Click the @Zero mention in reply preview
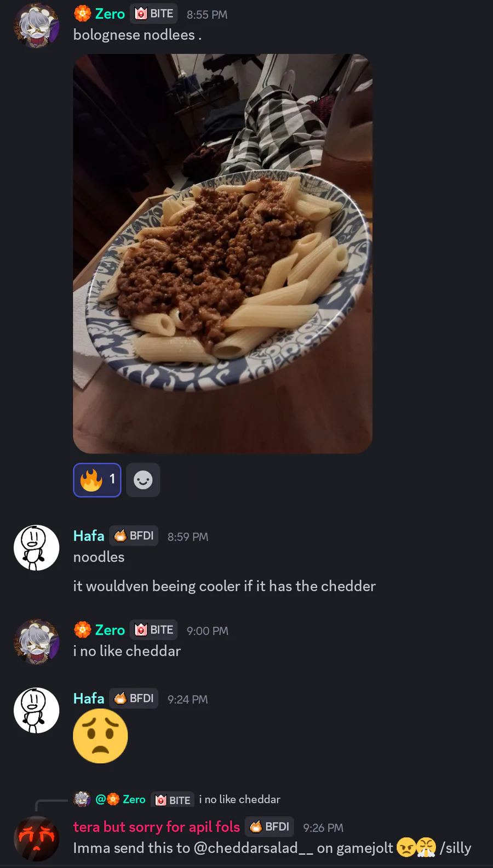Image resolution: width=493 pixels, height=868 pixels. click(x=121, y=799)
